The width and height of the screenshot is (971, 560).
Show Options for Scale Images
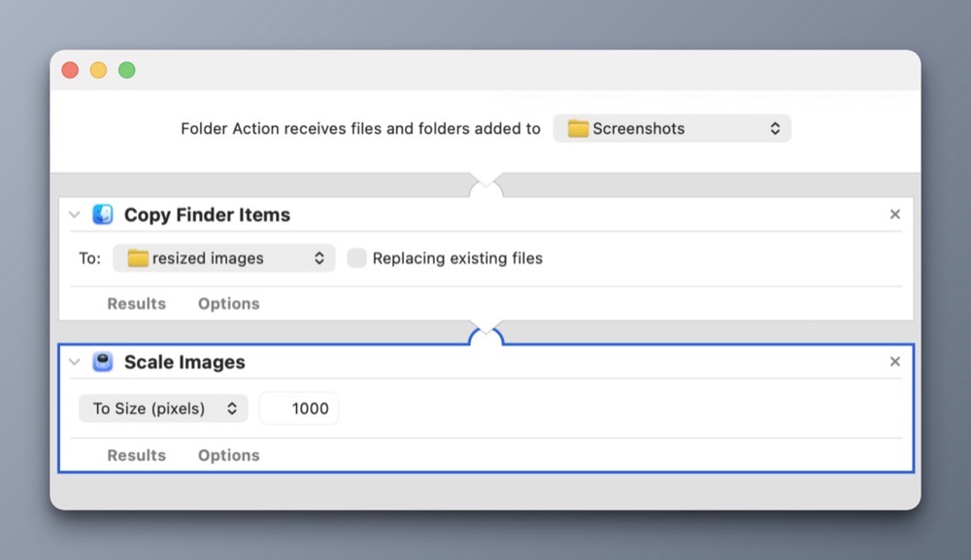tap(228, 455)
